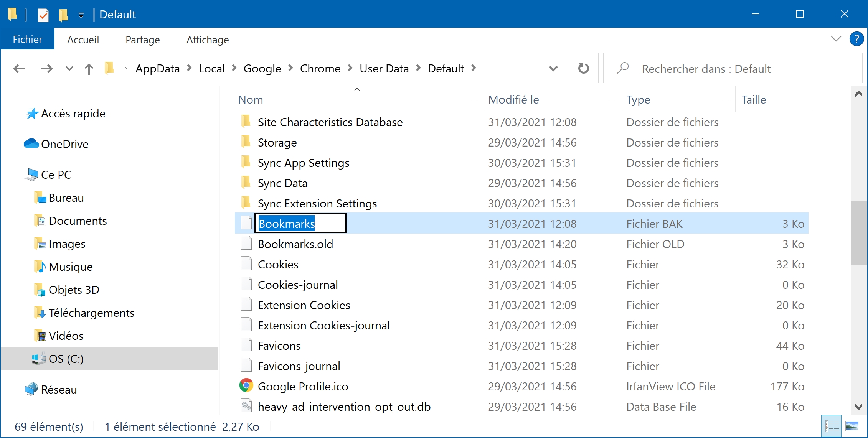Expand the chevron after Chrome breadcrumb
Image resolution: width=868 pixels, height=438 pixels.
tap(350, 68)
